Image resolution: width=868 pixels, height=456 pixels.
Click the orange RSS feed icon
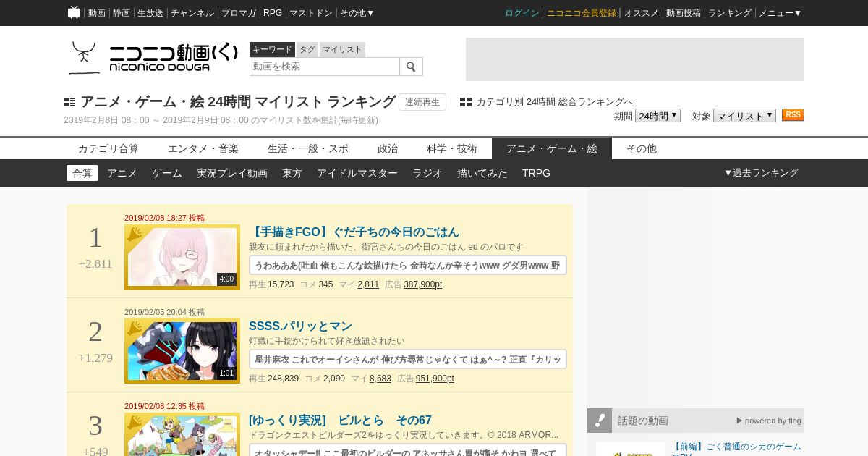point(793,115)
